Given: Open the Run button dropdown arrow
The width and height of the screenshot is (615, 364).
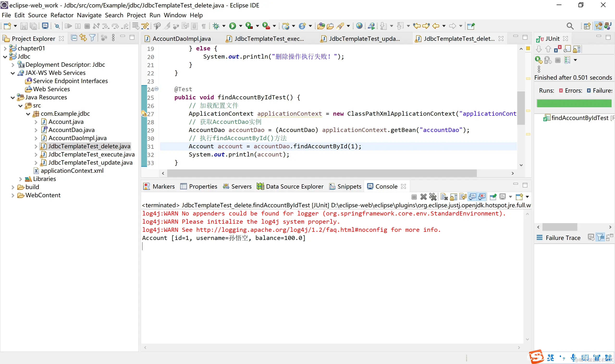Looking at the screenshot, I should coord(241,26).
